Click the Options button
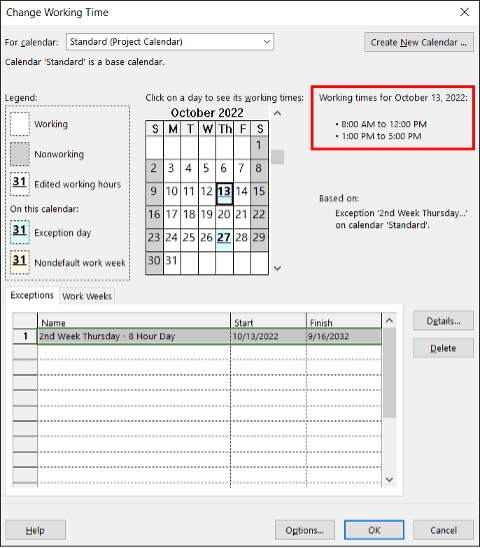Image resolution: width=480 pixels, height=548 pixels. pyautogui.click(x=305, y=530)
